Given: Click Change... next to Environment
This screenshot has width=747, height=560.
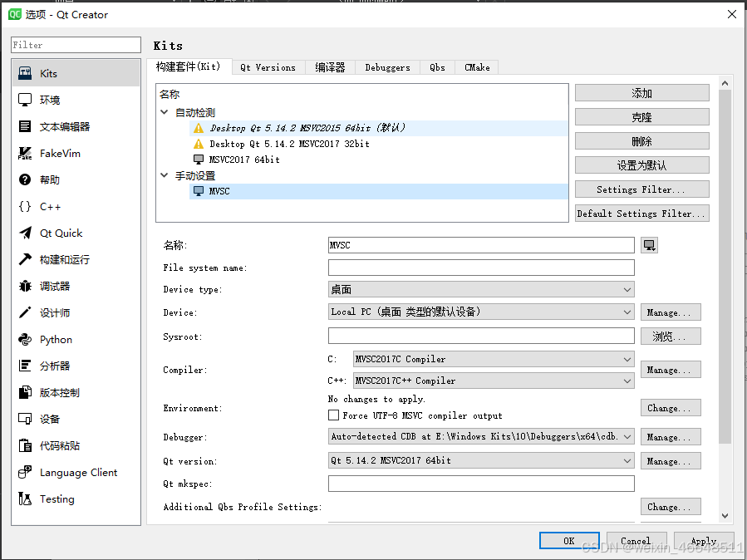Looking at the screenshot, I should (x=671, y=408).
